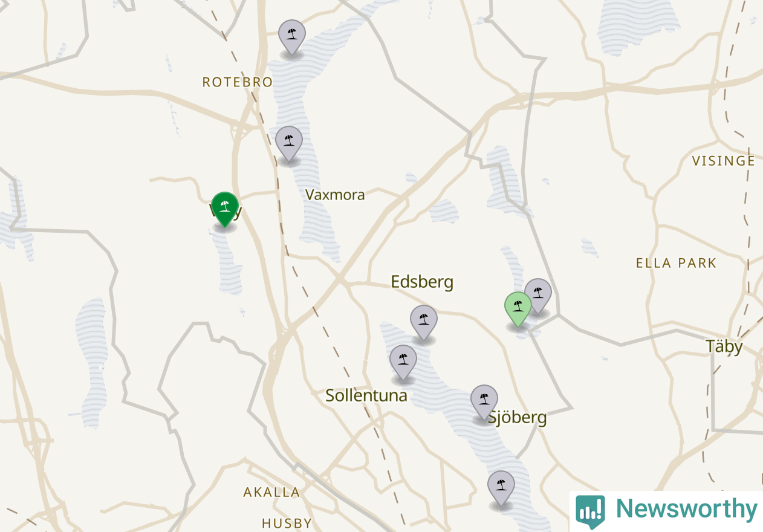Open the Newsworthy logo link
This screenshot has width=763, height=532.
pos(666,510)
